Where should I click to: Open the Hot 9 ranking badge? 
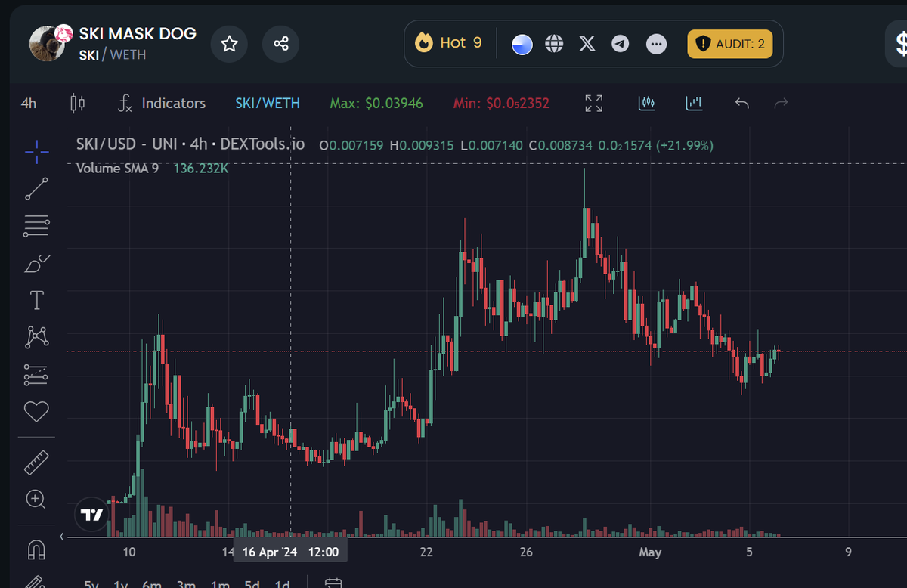tap(448, 43)
